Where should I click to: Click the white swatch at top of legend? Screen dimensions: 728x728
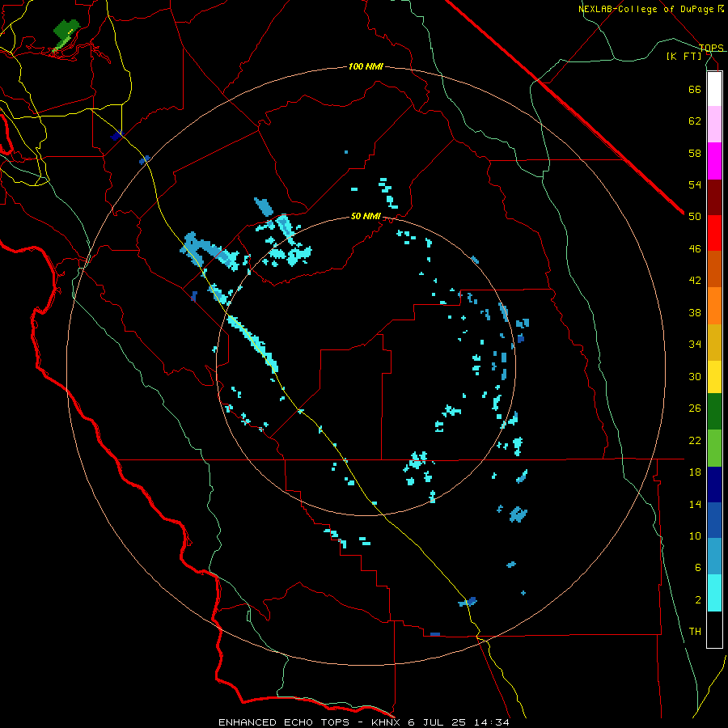[x=714, y=89]
